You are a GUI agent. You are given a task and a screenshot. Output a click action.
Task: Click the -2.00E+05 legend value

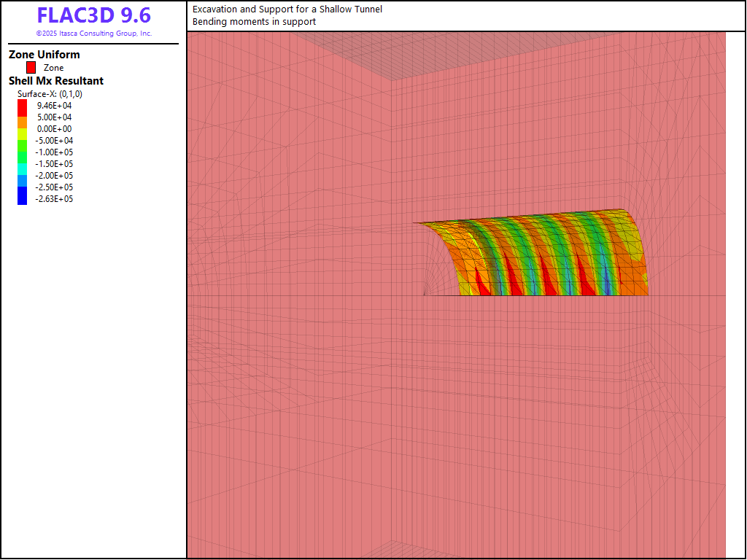coord(55,176)
